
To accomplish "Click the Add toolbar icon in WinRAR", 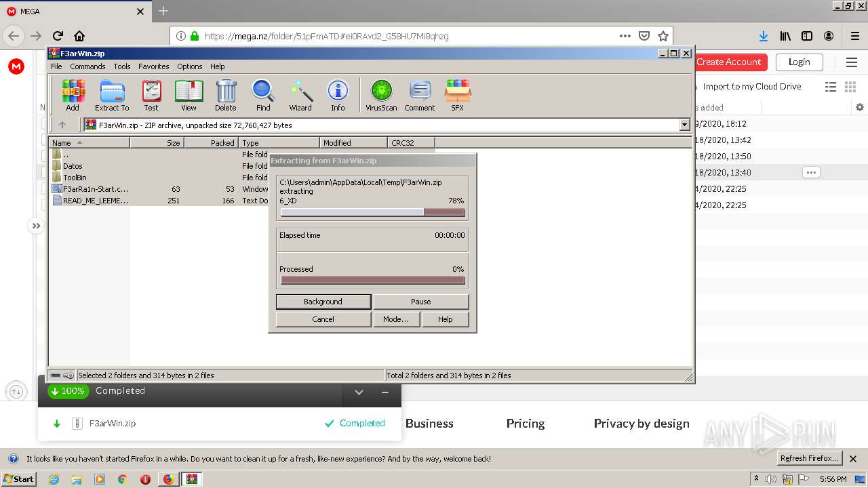I will point(73,95).
